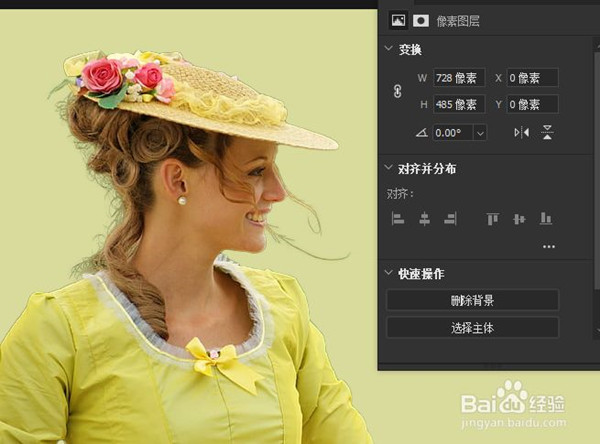
Task: Click the flip horizontal icon
Action: [521, 132]
